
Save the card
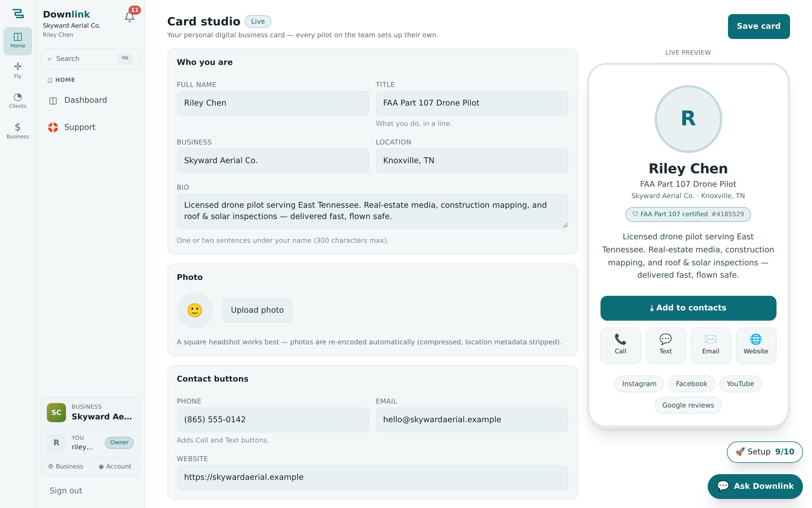coord(758,26)
